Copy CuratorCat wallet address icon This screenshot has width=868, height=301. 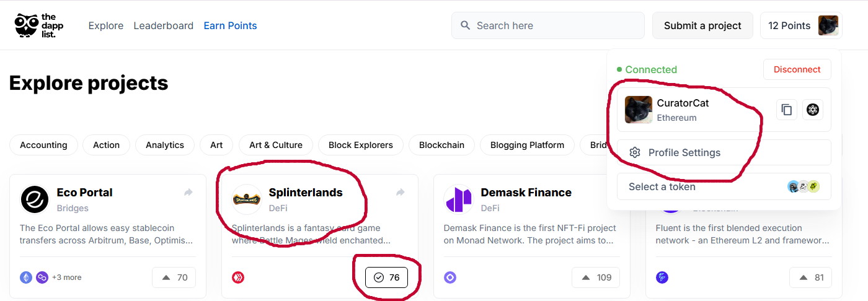point(787,110)
